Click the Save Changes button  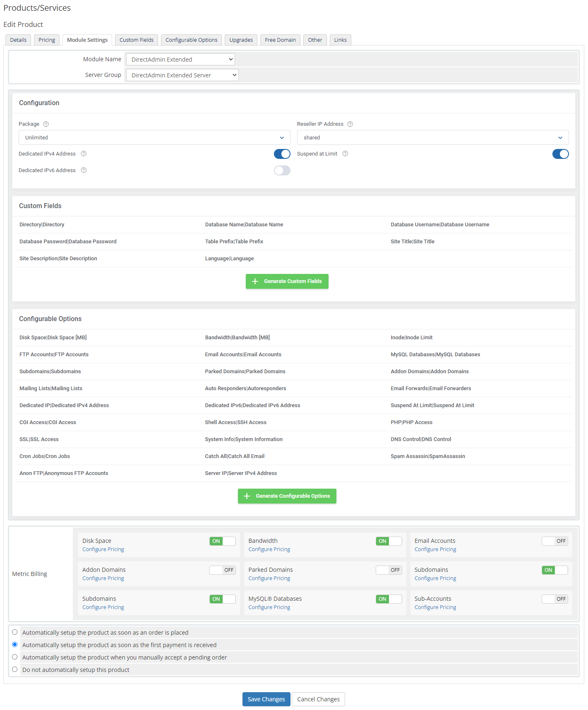[266, 699]
